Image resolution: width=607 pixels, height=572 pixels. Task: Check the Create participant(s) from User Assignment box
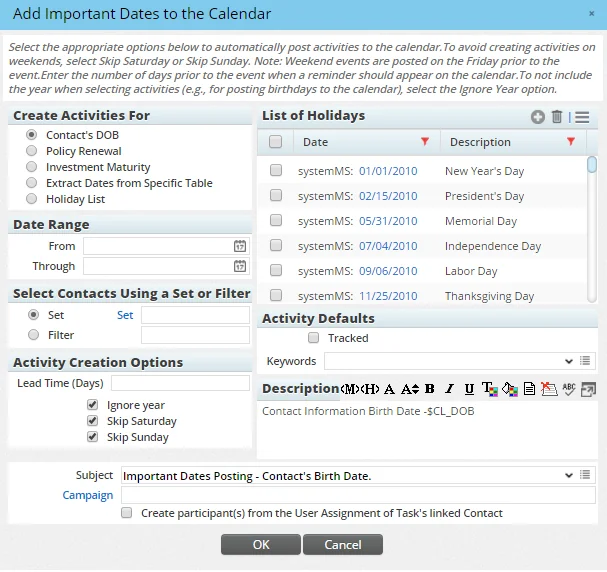pos(126,513)
